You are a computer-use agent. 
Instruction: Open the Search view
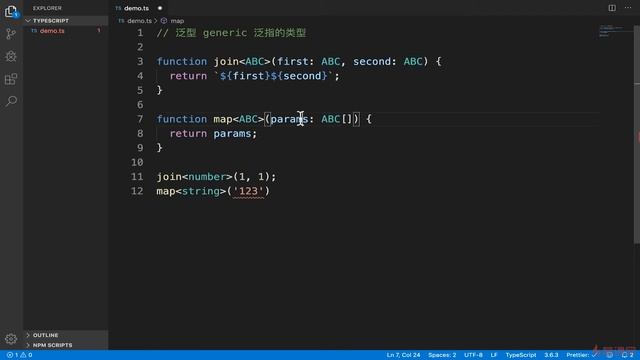[x=11, y=101]
